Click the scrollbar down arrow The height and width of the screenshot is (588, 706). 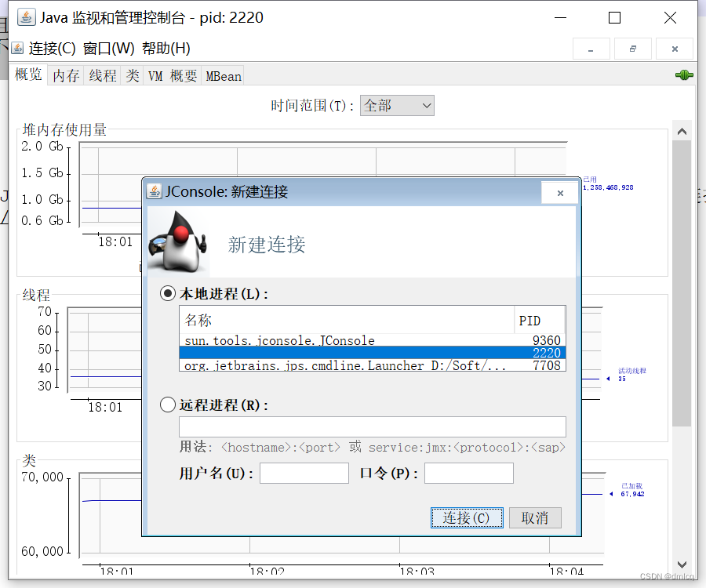[x=682, y=564]
